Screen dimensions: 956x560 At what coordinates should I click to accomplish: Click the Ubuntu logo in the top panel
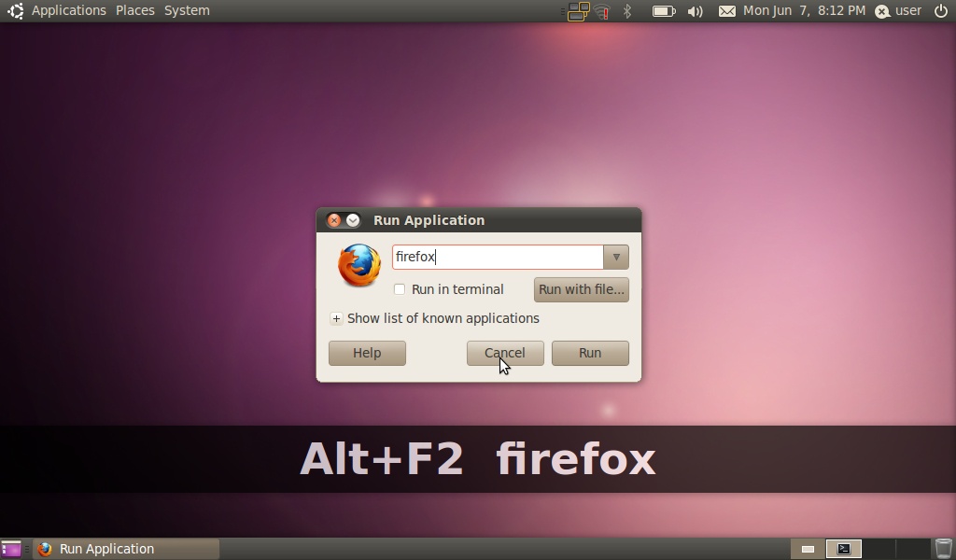pyautogui.click(x=15, y=10)
